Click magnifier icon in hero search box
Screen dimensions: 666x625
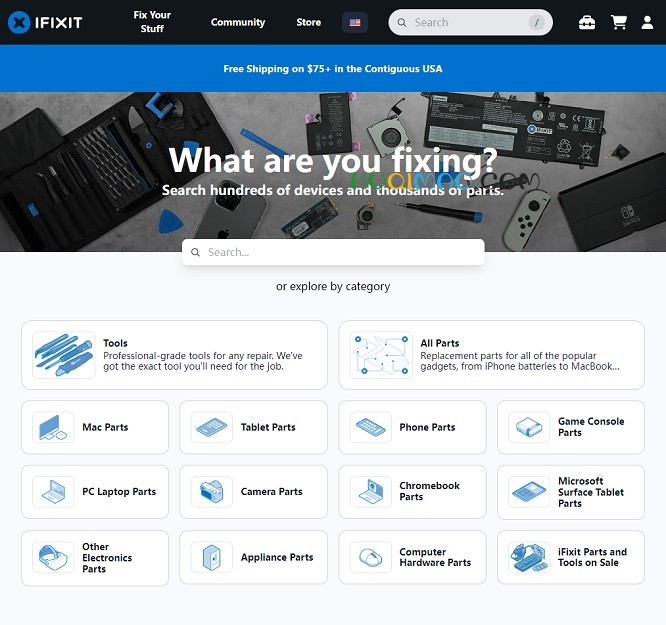[x=195, y=252]
